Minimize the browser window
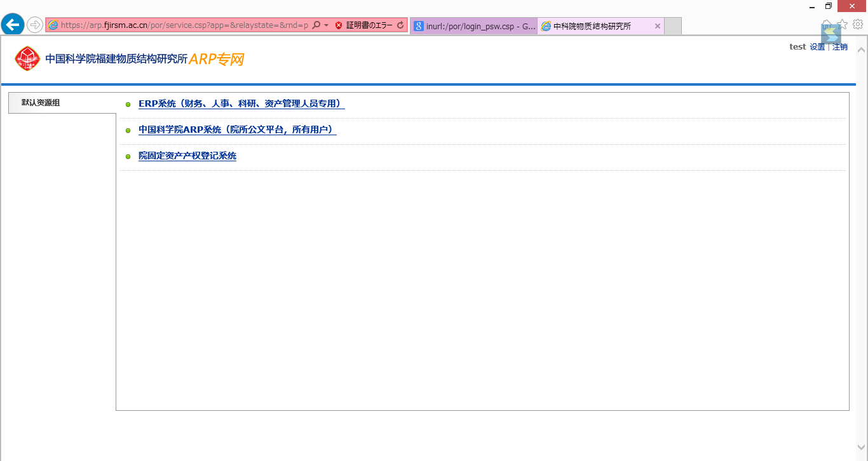 tap(812, 6)
